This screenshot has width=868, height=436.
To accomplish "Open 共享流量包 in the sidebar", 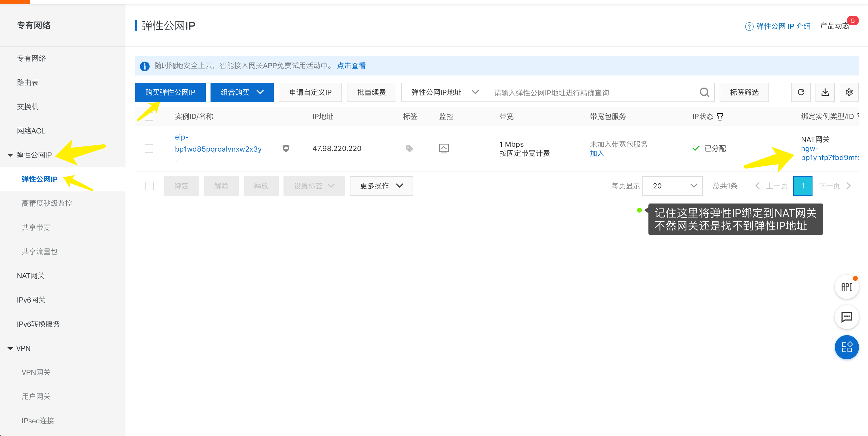I will pyautogui.click(x=40, y=252).
